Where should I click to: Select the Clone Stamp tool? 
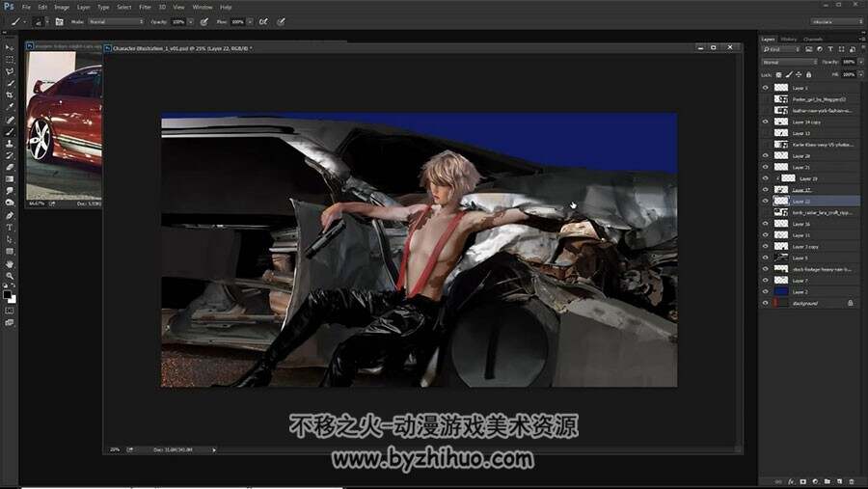[x=10, y=144]
